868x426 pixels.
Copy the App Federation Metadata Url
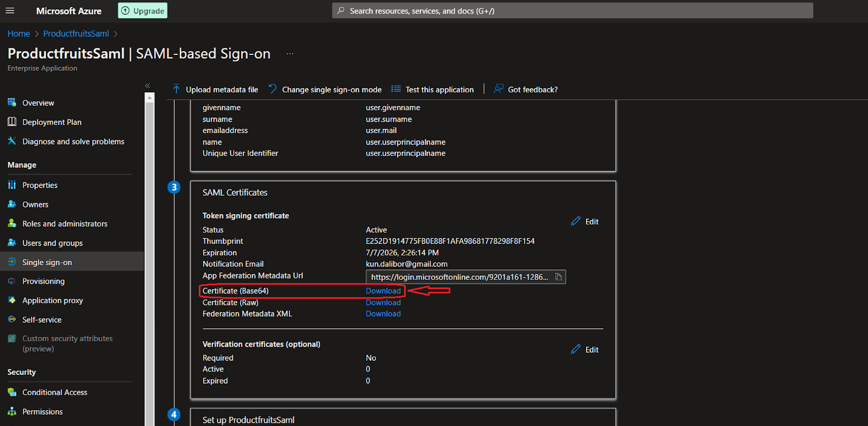coord(558,277)
